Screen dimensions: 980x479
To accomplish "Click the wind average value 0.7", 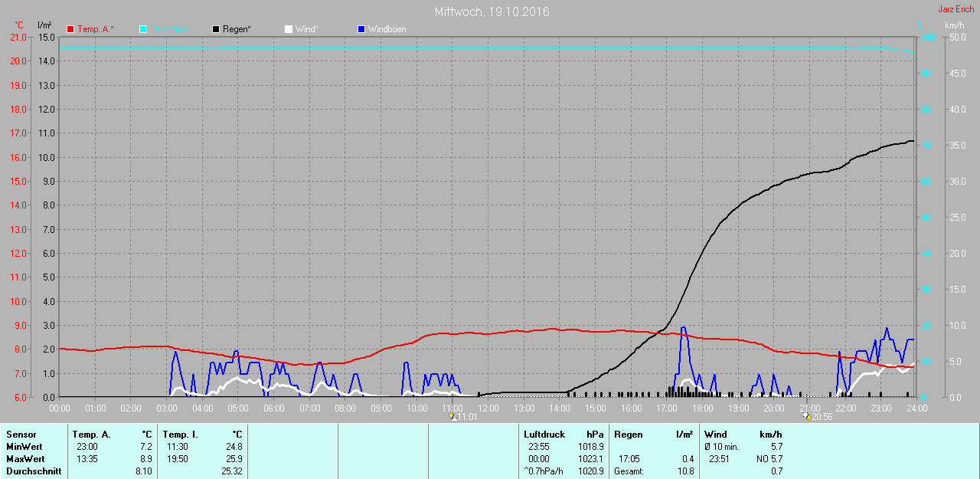I will tap(776, 471).
